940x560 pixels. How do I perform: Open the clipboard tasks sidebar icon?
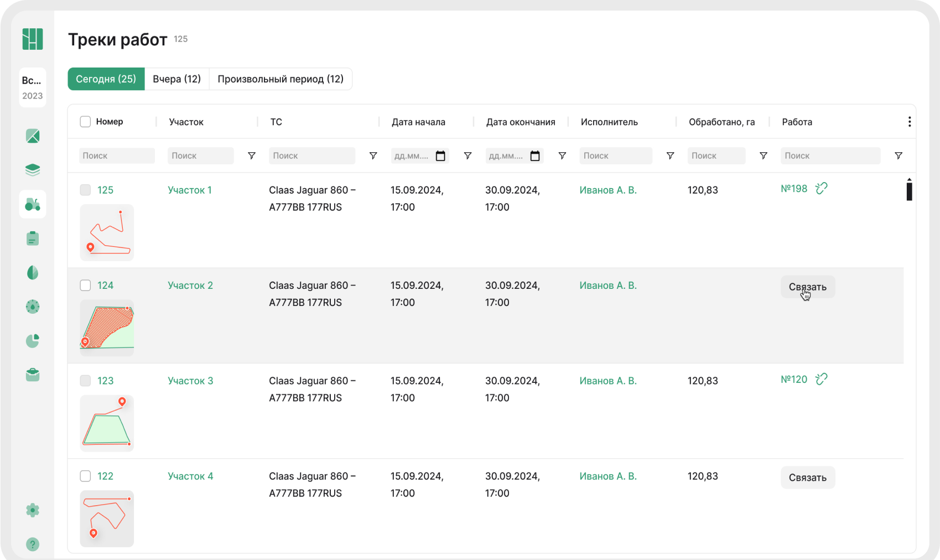coord(33,238)
